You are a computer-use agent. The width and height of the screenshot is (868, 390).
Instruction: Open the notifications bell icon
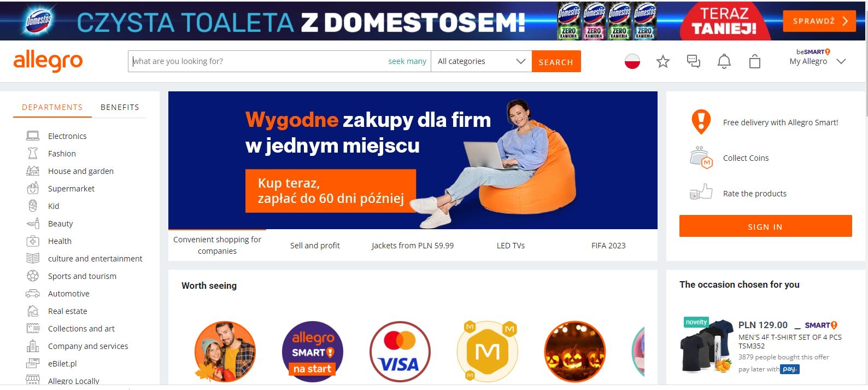click(724, 61)
